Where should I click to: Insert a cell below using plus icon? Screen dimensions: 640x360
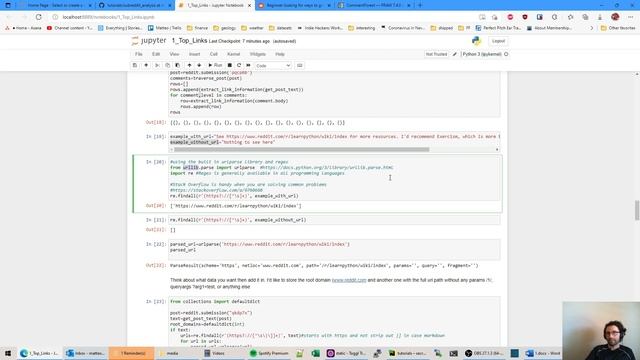point(146,65)
